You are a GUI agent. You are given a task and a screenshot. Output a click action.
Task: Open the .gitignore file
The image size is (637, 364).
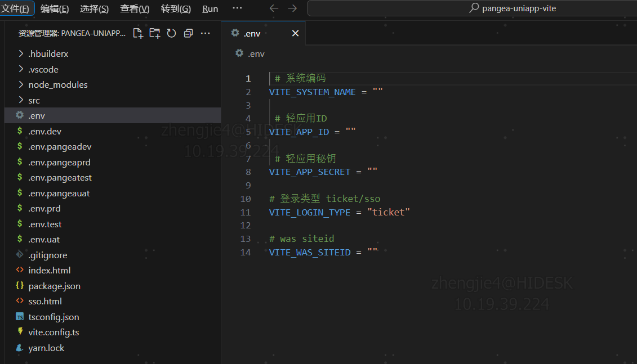113,255
